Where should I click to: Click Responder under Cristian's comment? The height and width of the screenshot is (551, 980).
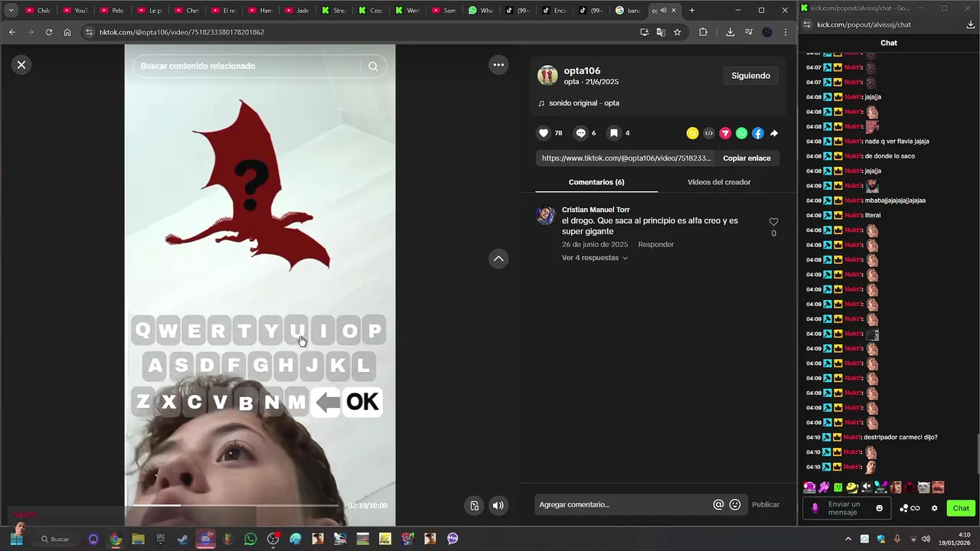(x=656, y=244)
